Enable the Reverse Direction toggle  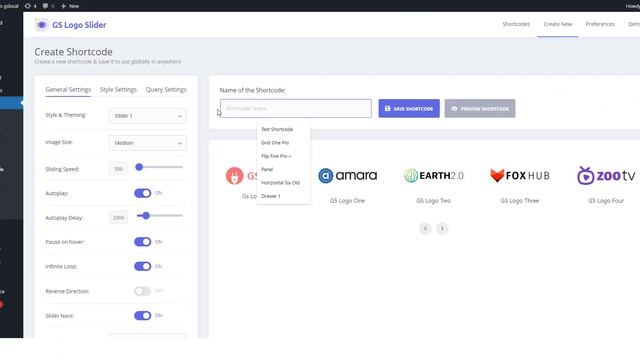pyautogui.click(x=142, y=291)
